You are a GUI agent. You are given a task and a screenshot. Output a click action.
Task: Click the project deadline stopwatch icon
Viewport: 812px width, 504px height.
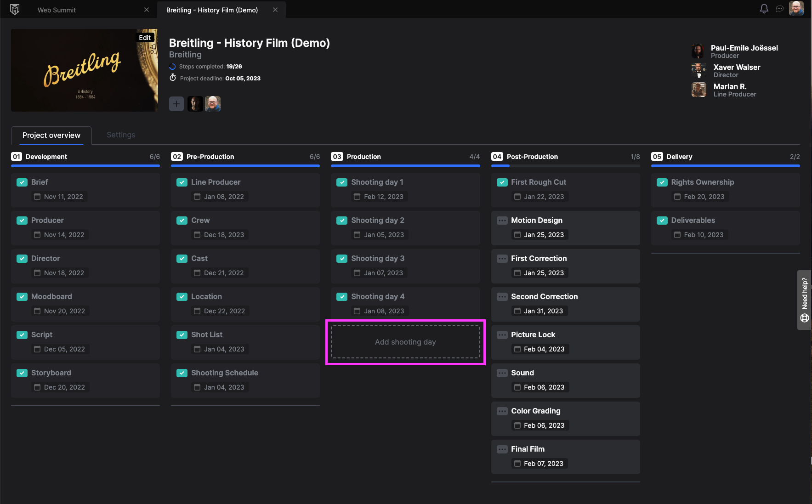click(x=173, y=78)
